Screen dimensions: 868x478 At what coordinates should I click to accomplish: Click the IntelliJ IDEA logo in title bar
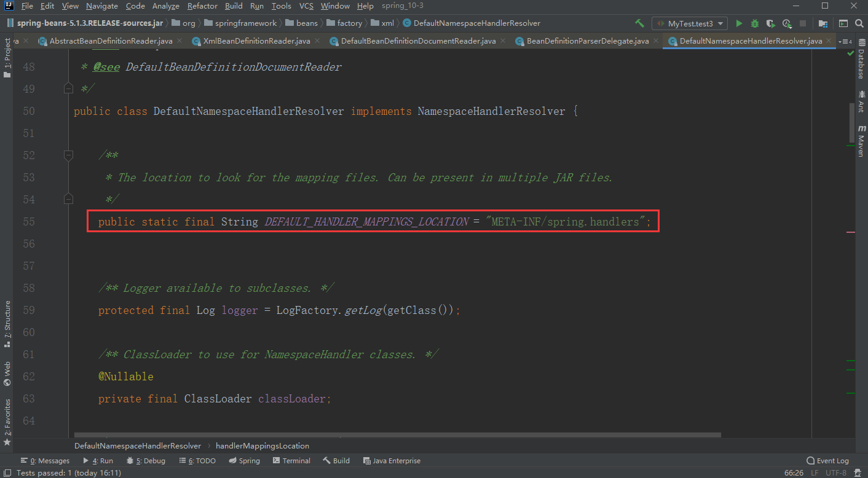tap(9, 6)
